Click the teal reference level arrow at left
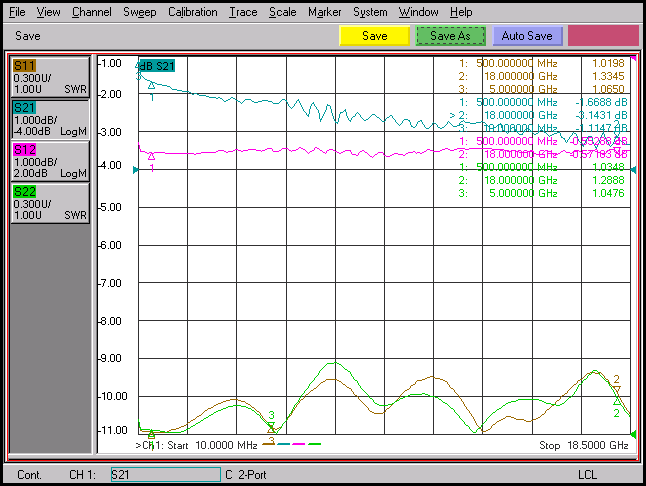This screenshot has height=486, width=646. click(x=136, y=170)
